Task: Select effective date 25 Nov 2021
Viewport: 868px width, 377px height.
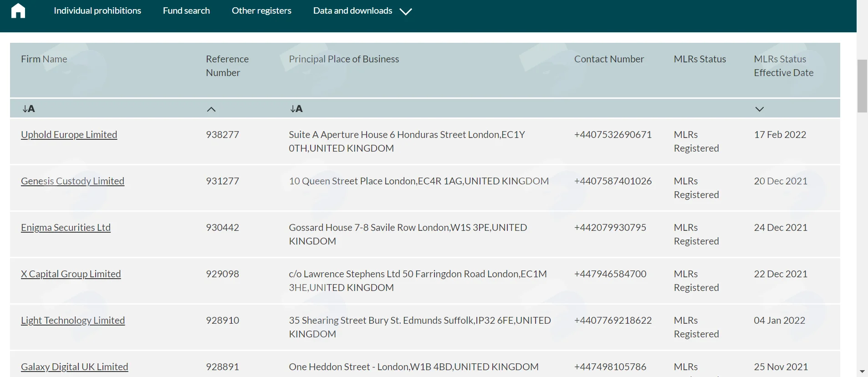Action: pos(781,367)
